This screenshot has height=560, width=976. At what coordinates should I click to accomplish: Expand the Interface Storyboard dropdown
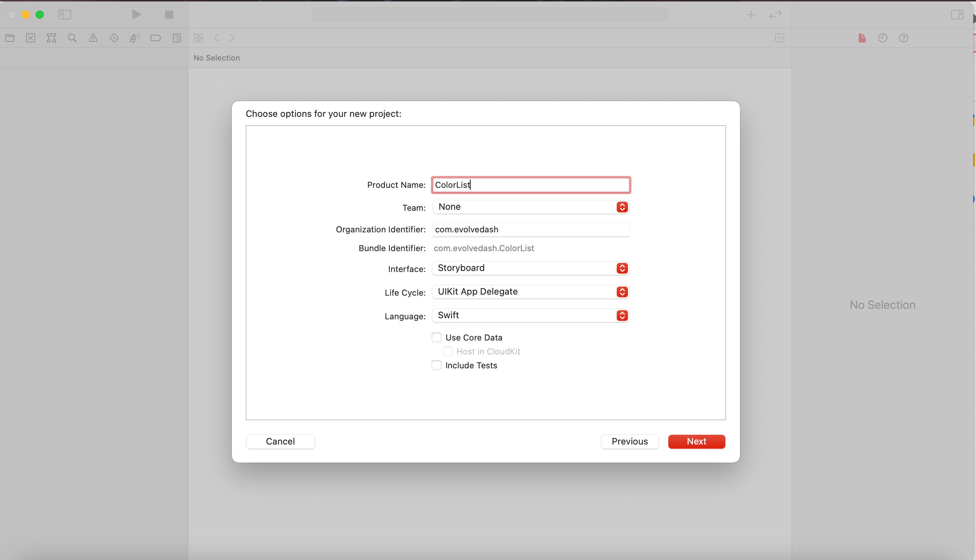click(x=530, y=268)
